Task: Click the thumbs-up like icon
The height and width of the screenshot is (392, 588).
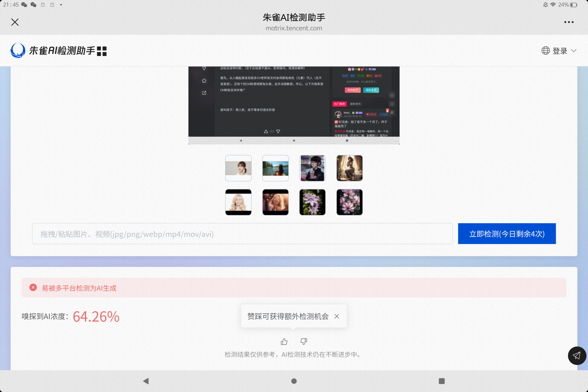Action: (x=284, y=341)
